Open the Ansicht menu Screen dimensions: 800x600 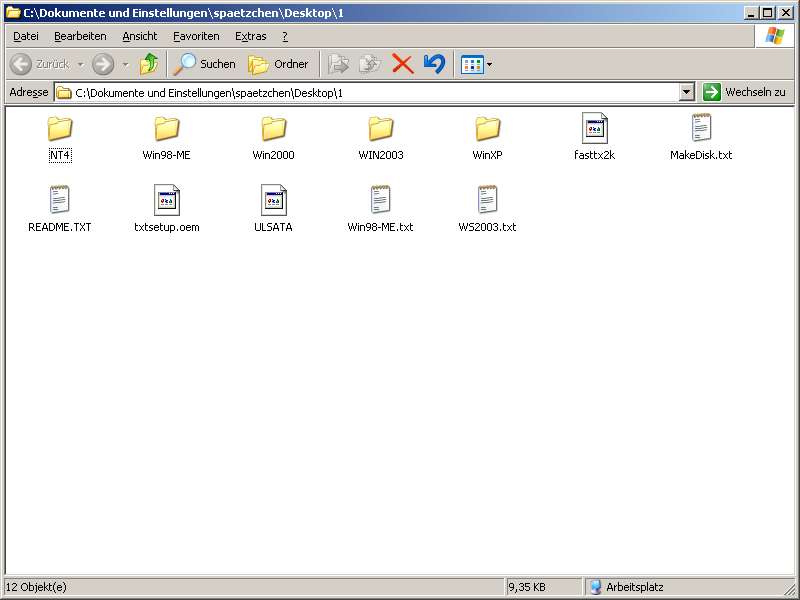click(x=140, y=36)
